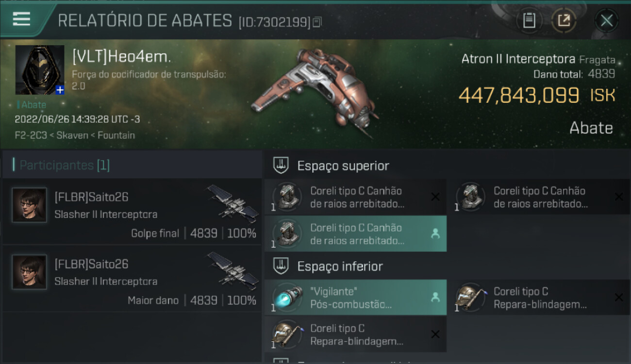The image size is (631, 364).
Task: Select the Coreli Repara-blindagem module on right
Action: tap(539, 298)
